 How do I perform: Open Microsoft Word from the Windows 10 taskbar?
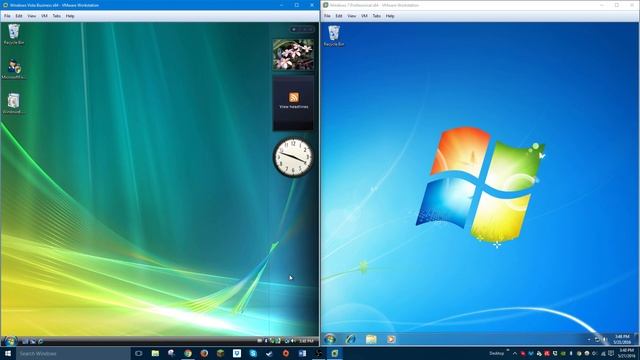click(x=302, y=353)
